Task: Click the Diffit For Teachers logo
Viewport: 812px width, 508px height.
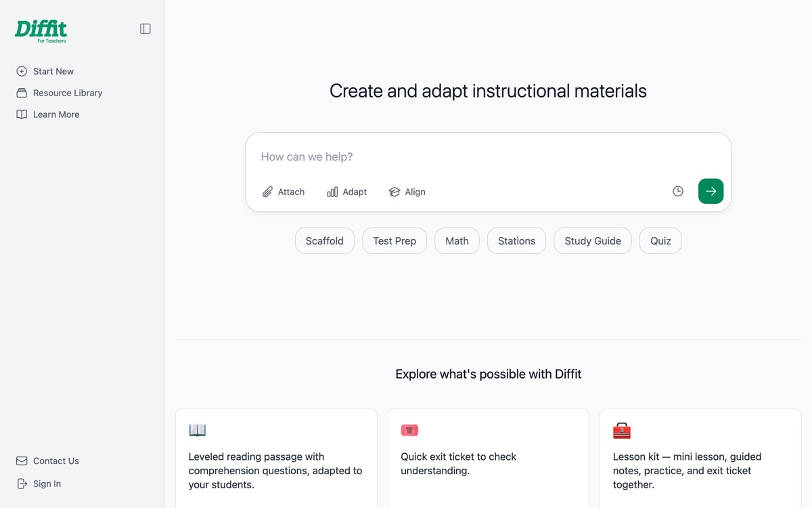Action: (x=41, y=31)
